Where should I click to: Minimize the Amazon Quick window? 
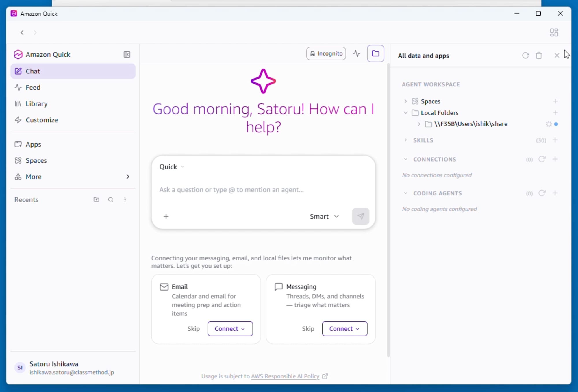(x=517, y=14)
